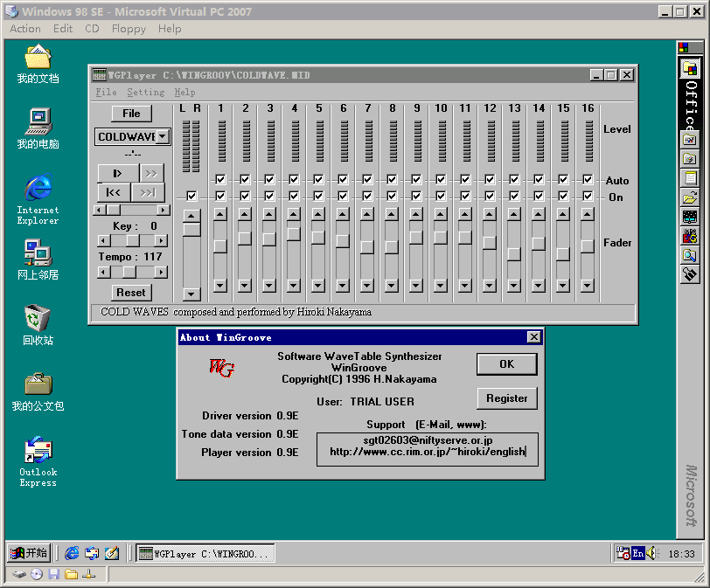
Task: Click the En language indicator in tray
Action: tap(638, 553)
